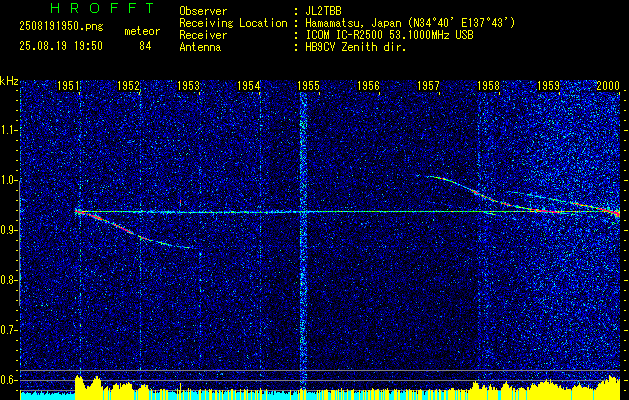Click the date stamp 25.08.19 19:50
Image resolution: width=629 pixels, height=400 pixels.
point(61,46)
